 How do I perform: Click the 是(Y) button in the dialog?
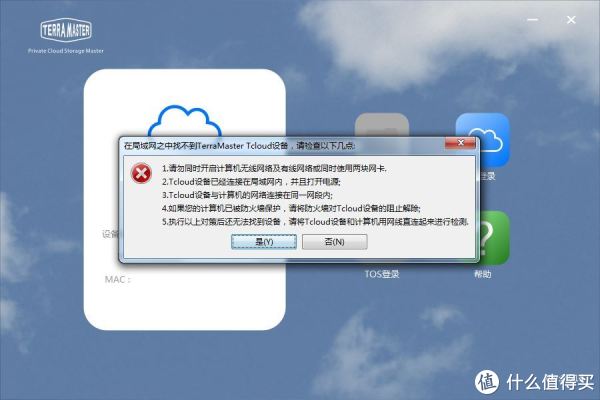pos(264,242)
